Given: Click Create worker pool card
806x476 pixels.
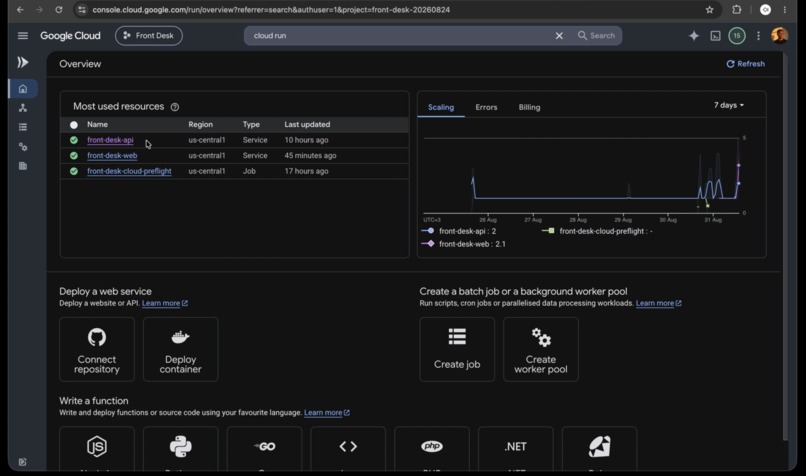Looking at the screenshot, I should tap(541, 350).
